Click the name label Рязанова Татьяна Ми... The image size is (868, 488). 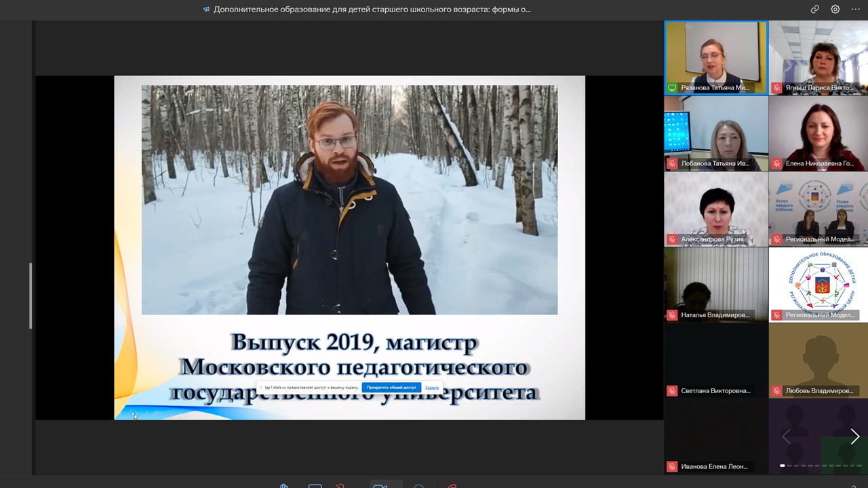pyautogui.click(x=715, y=87)
